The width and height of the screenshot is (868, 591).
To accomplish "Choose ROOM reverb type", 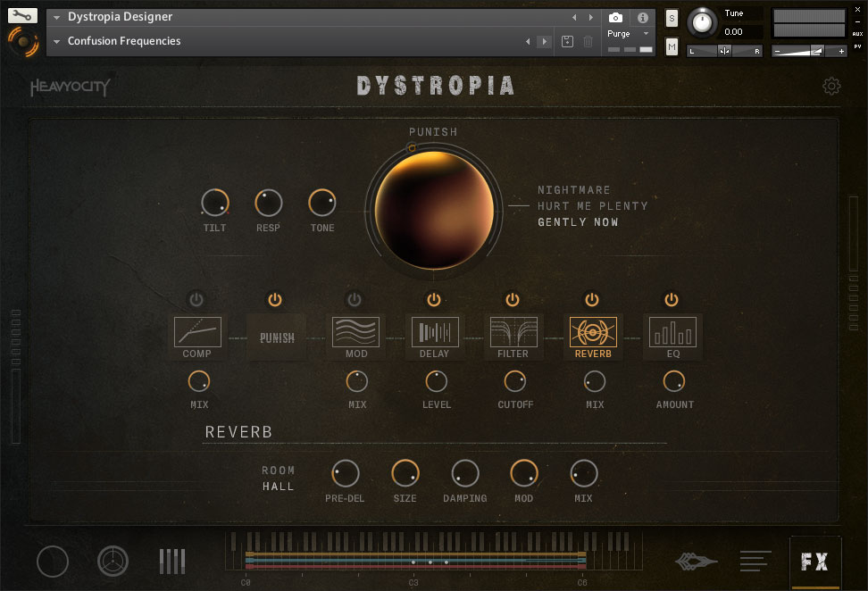I will 278,470.
